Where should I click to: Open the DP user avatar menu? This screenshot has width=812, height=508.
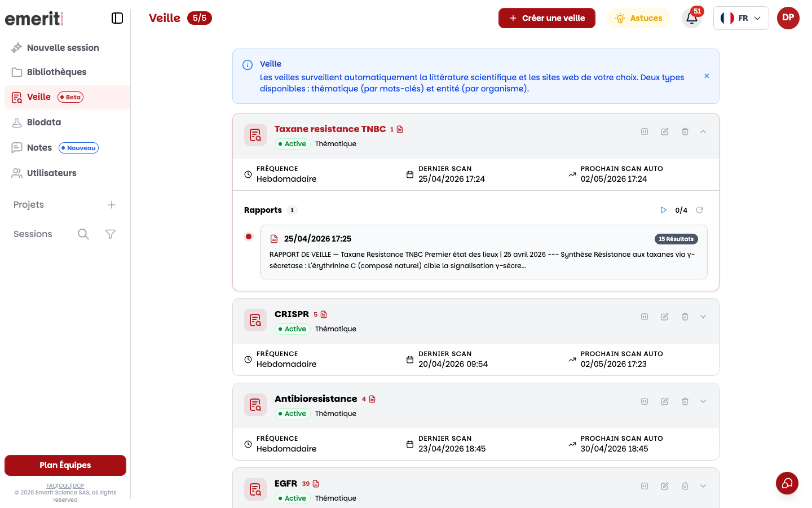tap(788, 18)
